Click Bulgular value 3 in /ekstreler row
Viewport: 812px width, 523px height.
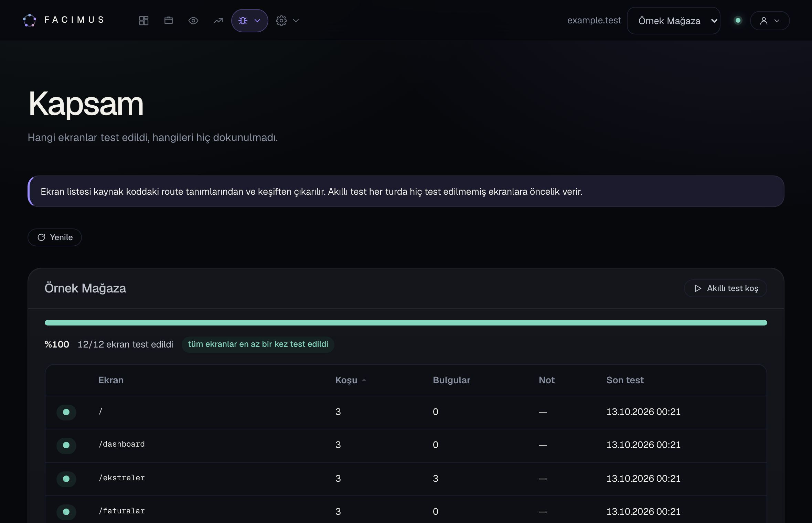tap(436, 479)
